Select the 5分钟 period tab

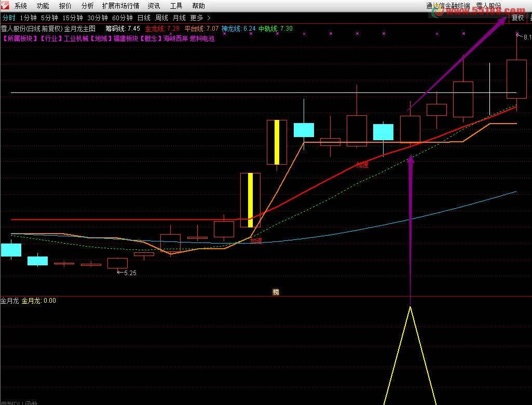click(x=49, y=18)
